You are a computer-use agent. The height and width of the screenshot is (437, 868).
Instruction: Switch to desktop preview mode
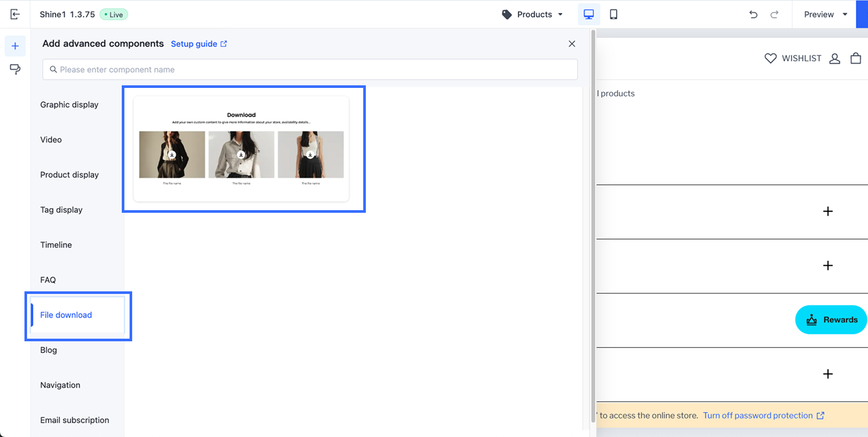(x=589, y=15)
